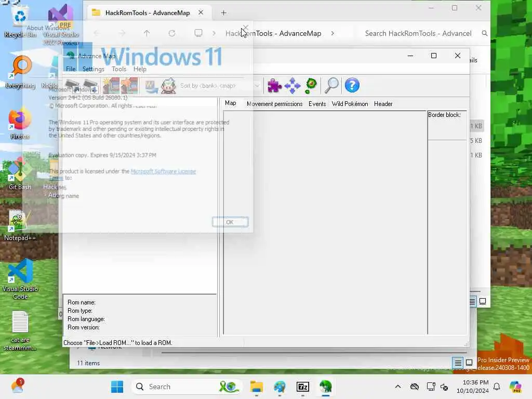Click the cat are steammm text file icon
532x399 pixels.
pyautogui.click(x=20, y=331)
